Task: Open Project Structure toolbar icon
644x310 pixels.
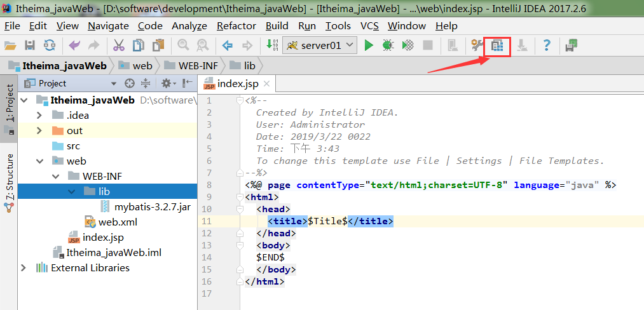Action: (x=497, y=46)
